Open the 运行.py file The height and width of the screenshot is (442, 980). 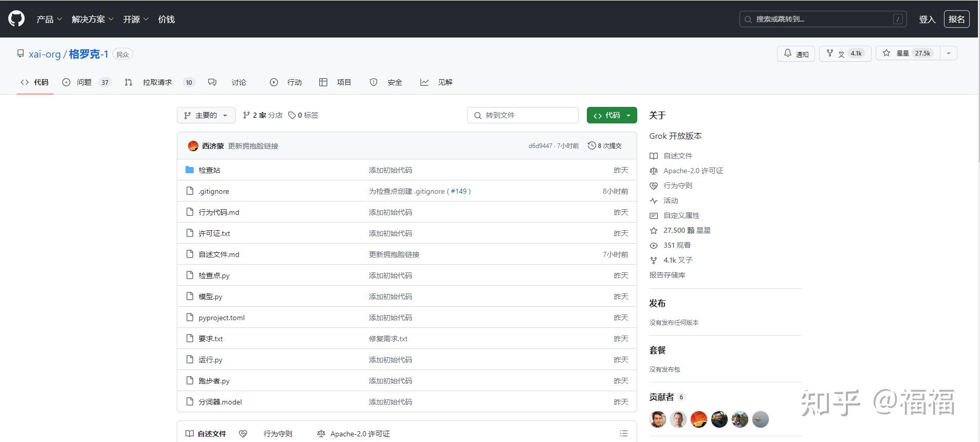pos(210,360)
